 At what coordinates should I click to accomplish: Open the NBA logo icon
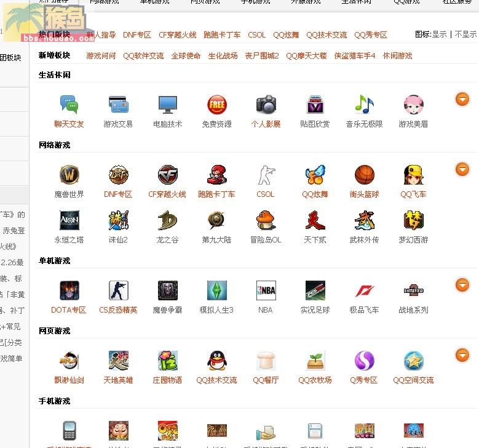[x=266, y=290]
